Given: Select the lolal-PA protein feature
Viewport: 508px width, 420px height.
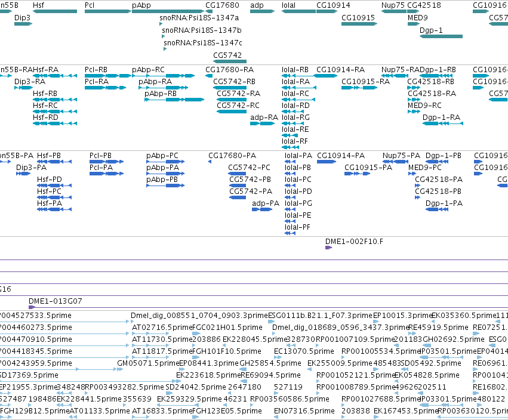Looking at the screenshot, I should tap(290, 162).
